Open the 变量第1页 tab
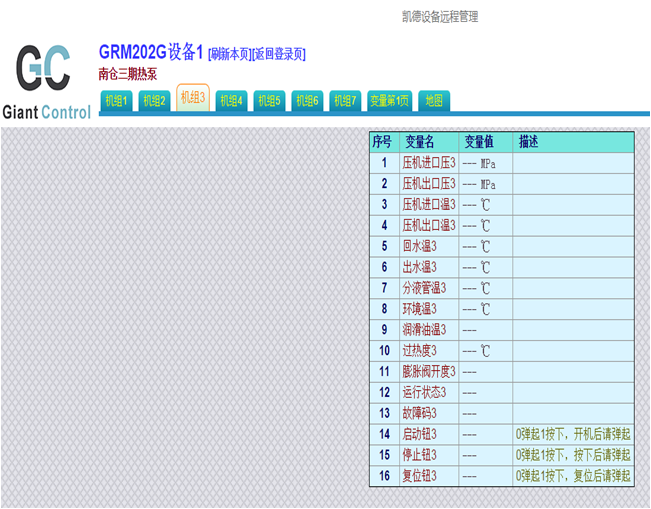Viewport: 651px width, 509px height. pyautogui.click(x=389, y=101)
